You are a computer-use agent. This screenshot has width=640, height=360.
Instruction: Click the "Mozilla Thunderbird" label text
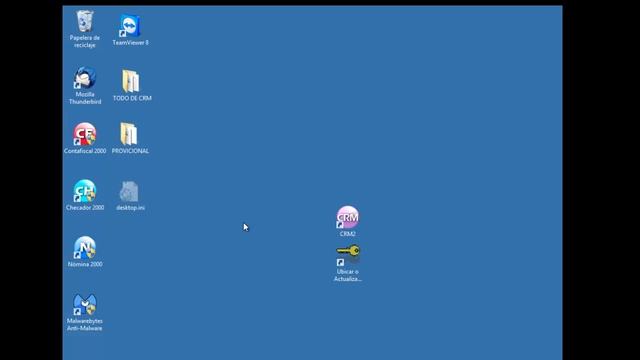85,98
